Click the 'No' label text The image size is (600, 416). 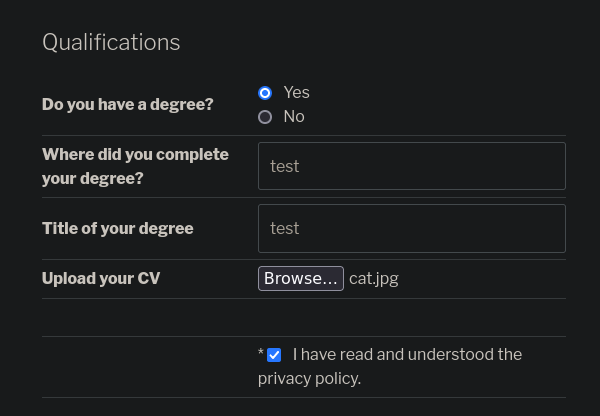[x=294, y=117]
